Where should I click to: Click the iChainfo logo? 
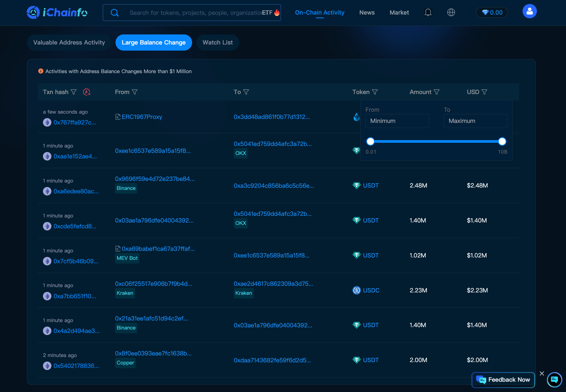[x=57, y=12]
